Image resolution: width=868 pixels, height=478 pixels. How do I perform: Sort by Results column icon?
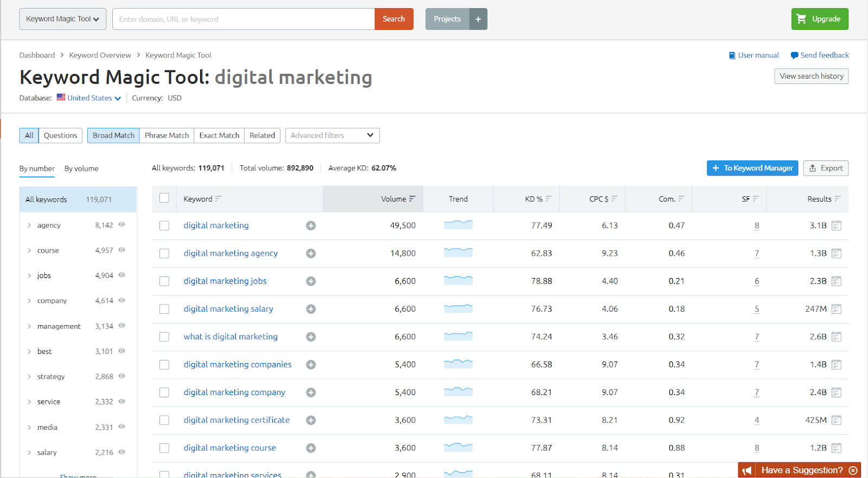pos(838,199)
